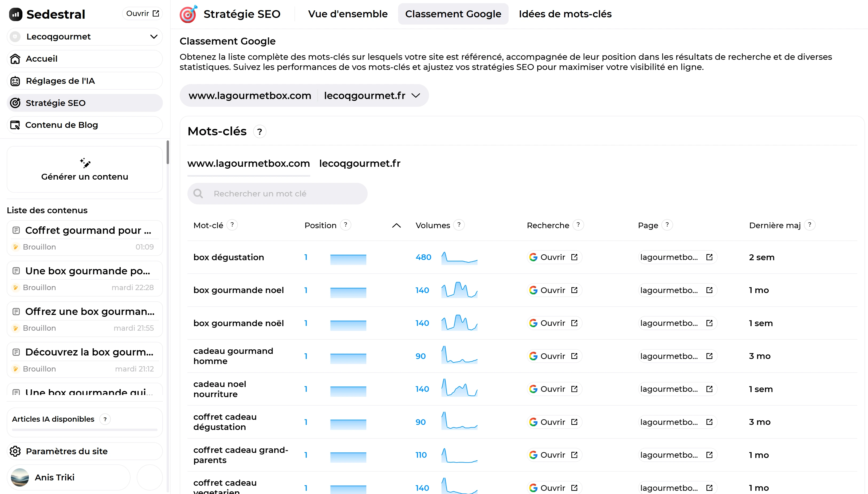Click the Sedestral logo icon
868x494 pixels.
[15, 14]
